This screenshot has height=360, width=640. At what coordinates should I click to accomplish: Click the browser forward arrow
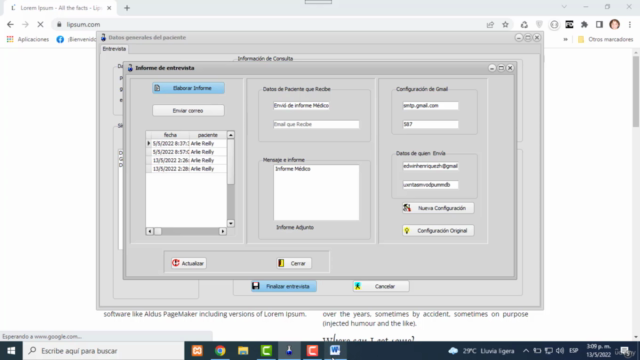25,24
